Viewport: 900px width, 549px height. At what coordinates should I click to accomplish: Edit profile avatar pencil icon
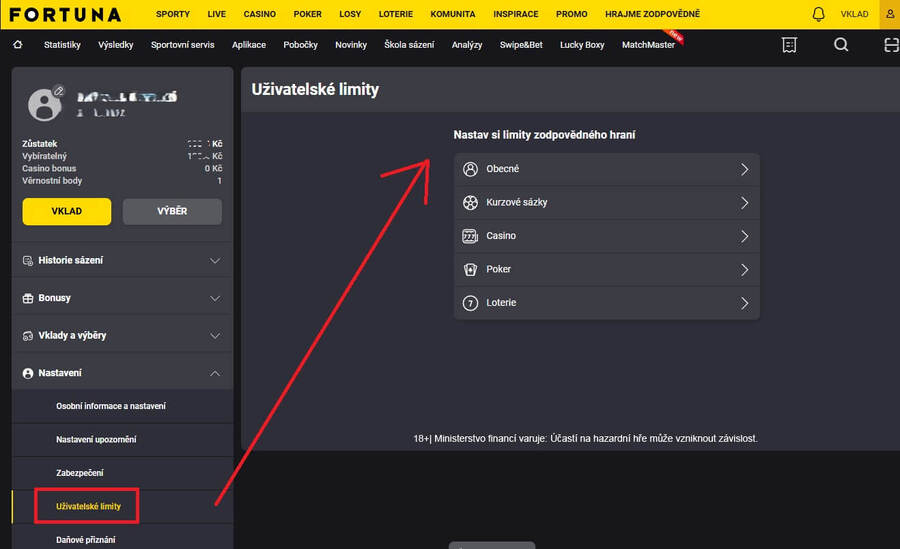click(59, 91)
